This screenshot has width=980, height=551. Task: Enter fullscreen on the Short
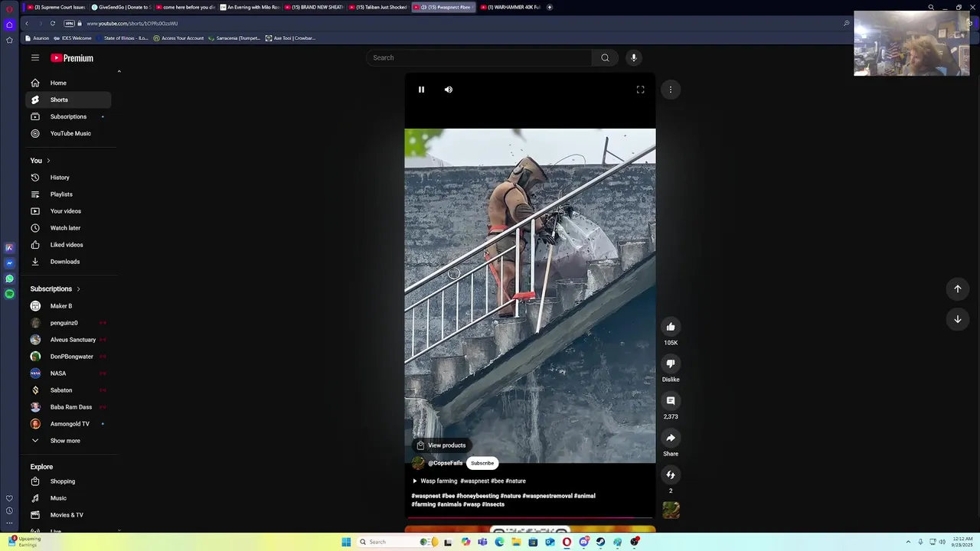click(640, 90)
